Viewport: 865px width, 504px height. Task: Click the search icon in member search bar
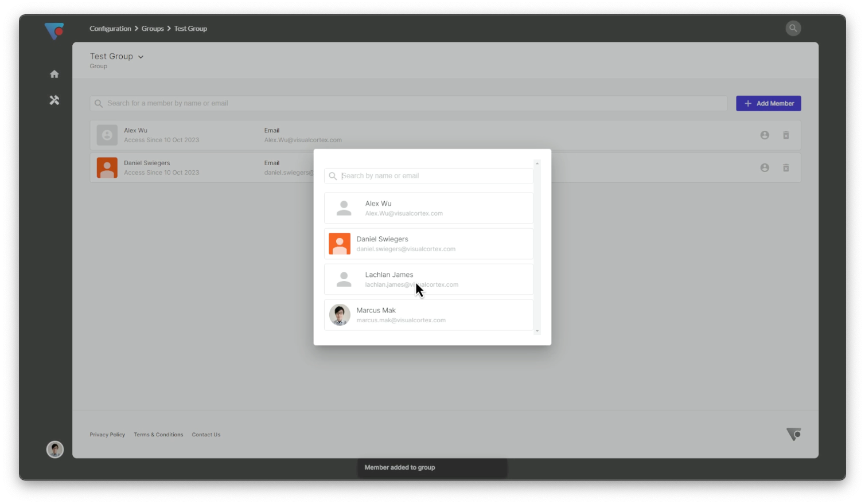pyautogui.click(x=99, y=104)
